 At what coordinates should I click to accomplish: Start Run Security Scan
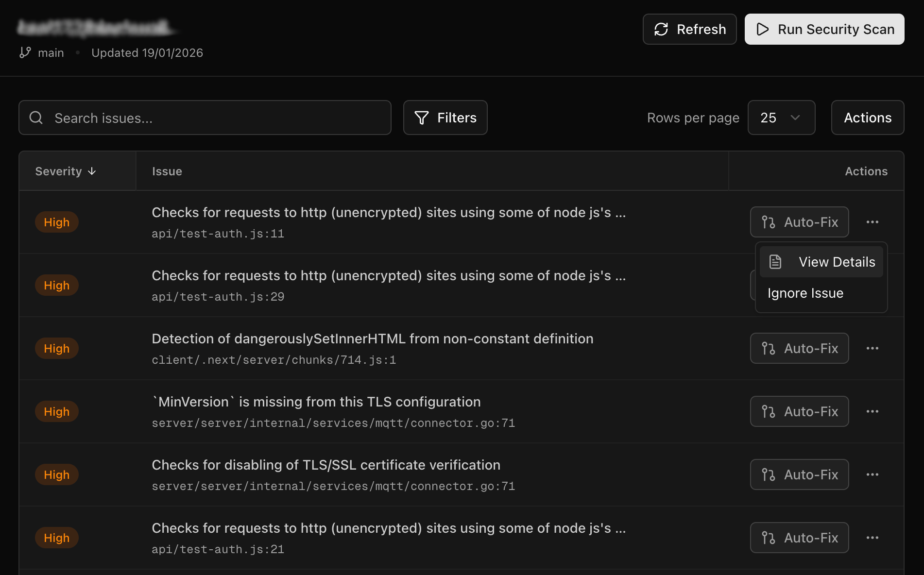[x=824, y=29]
